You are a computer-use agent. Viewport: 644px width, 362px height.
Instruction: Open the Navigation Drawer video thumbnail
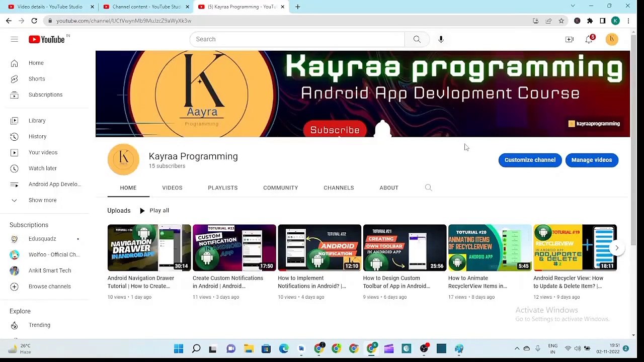coord(149,248)
